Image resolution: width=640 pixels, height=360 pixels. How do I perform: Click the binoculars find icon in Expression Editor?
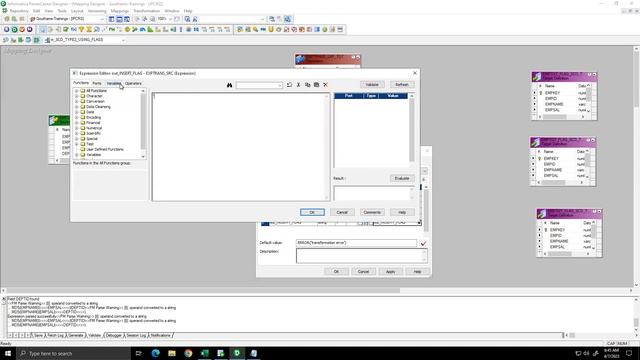[229, 85]
